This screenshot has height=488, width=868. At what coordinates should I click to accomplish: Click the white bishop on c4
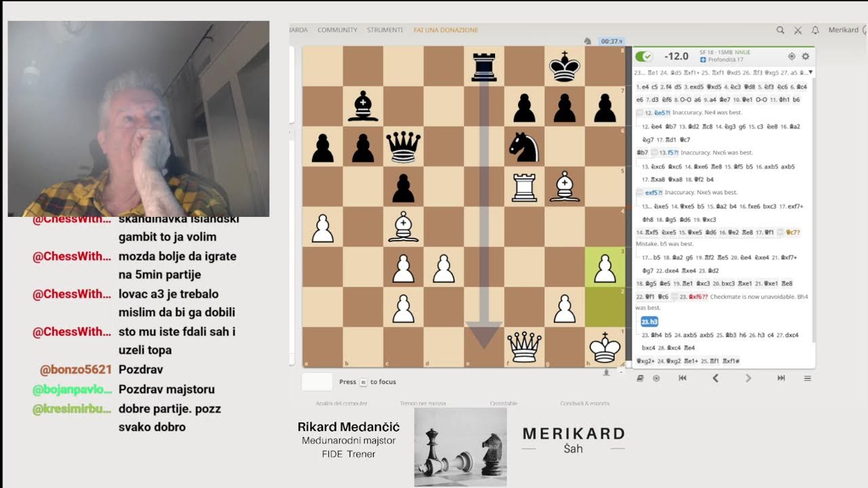tap(403, 227)
